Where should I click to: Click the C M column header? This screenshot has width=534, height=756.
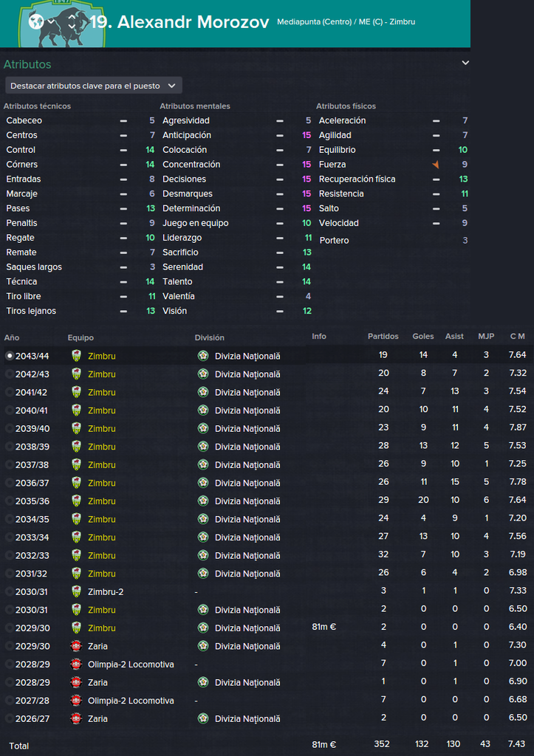point(518,337)
